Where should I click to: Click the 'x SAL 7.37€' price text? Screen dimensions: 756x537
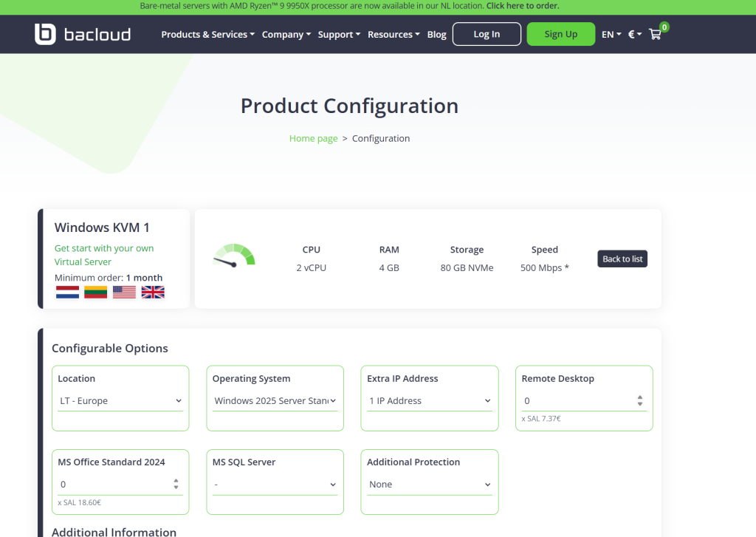(541, 419)
